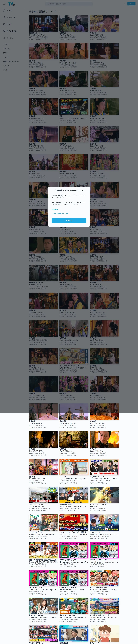
Task: Open バスケ☆FIVE thumbnail
Action: (x=74, y=523)
